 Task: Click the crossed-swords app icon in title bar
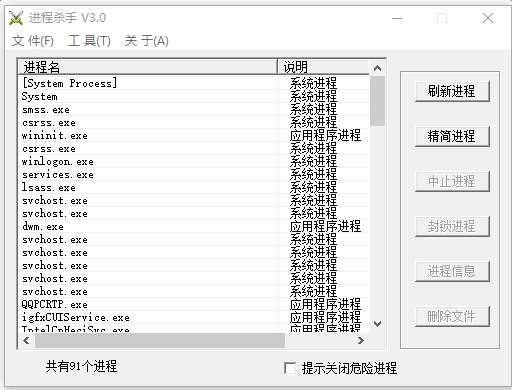[16, 18]
